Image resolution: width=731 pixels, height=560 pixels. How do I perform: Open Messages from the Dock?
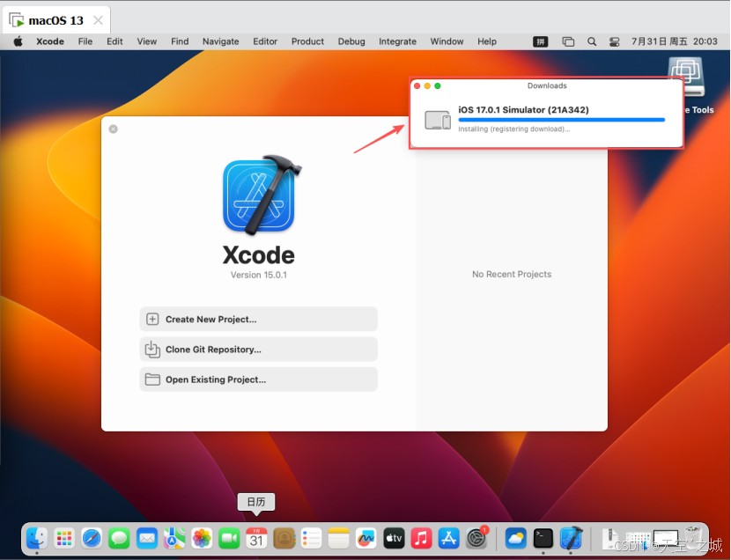click(x=120, y=539)
